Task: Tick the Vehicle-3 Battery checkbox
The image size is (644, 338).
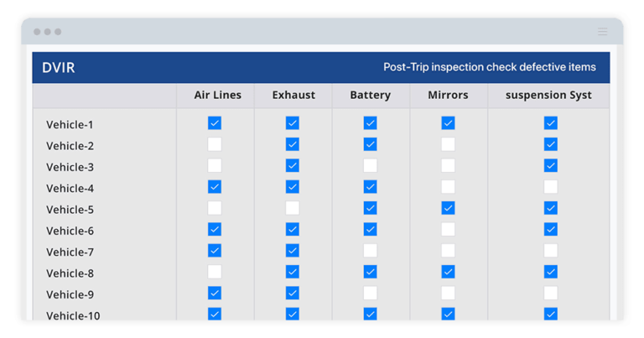Action: pos(370,165)
